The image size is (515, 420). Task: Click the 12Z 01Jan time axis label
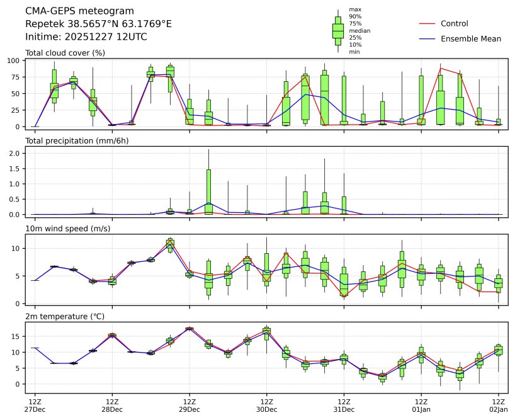tap(421, 406)
